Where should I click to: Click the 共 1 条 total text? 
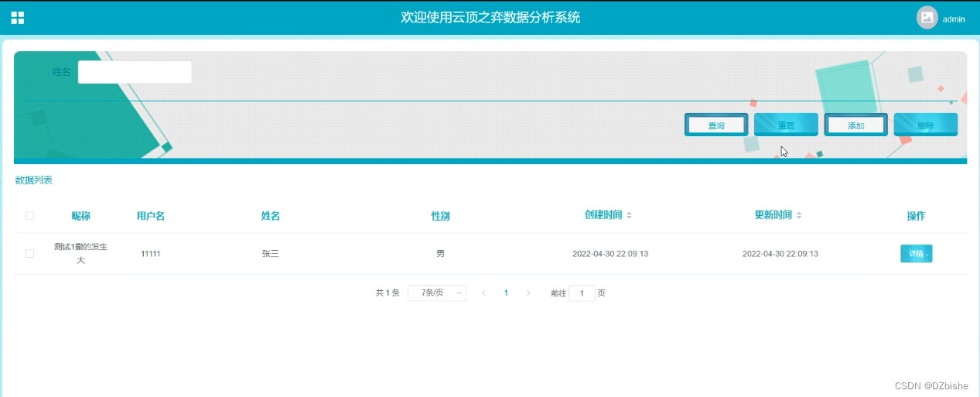pyautogui.click(x=388, y=293)
